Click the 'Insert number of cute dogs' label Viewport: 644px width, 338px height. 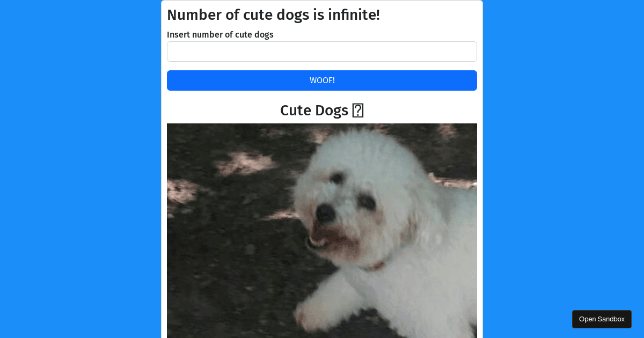point(220,34)
